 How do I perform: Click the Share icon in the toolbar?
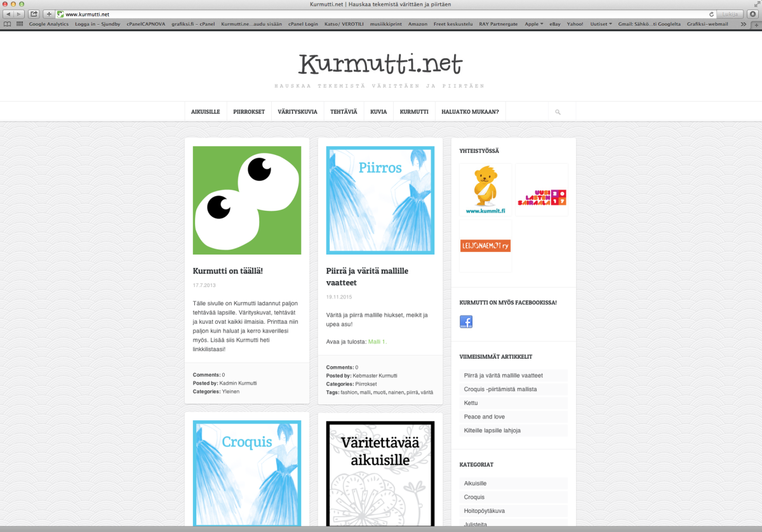(x=34, y=14)
